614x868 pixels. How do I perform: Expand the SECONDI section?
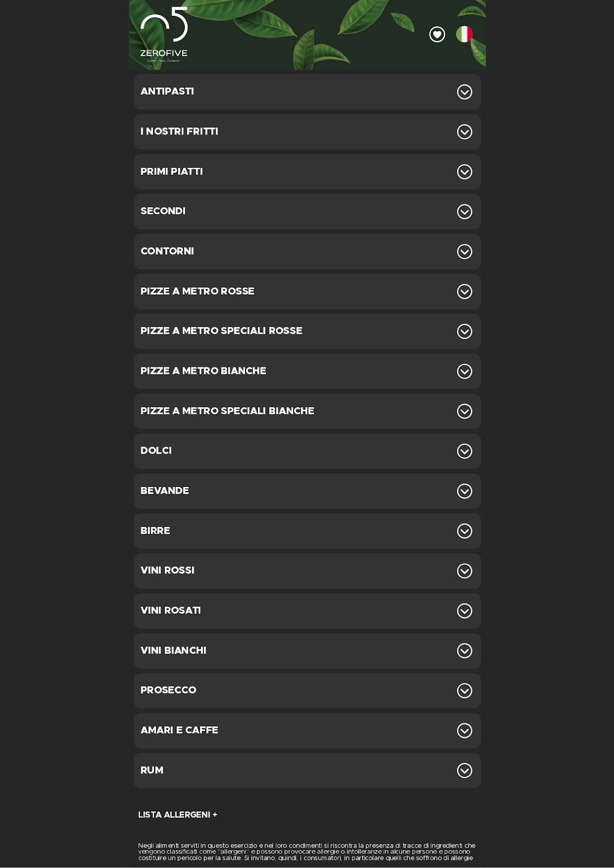point(307,212)
